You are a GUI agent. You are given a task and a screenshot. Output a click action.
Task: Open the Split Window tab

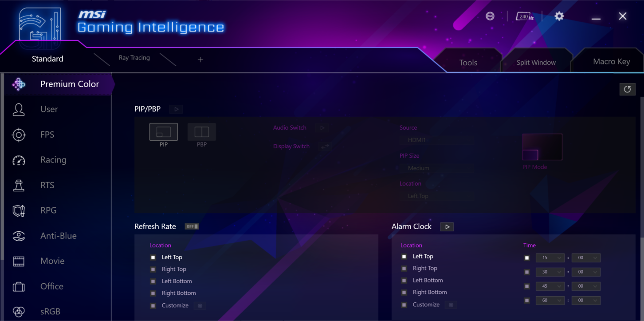(x=536, y=63)
